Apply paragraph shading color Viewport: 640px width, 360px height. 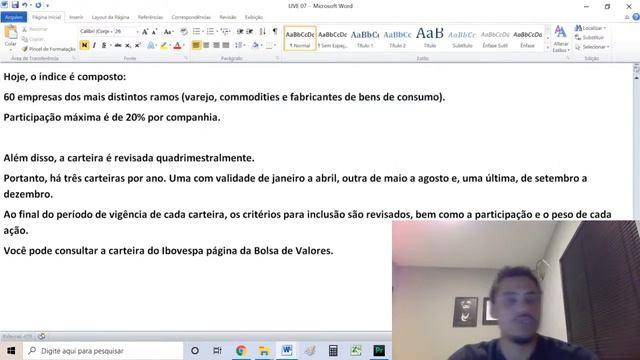pyautogui.click(x=255, y=45)
